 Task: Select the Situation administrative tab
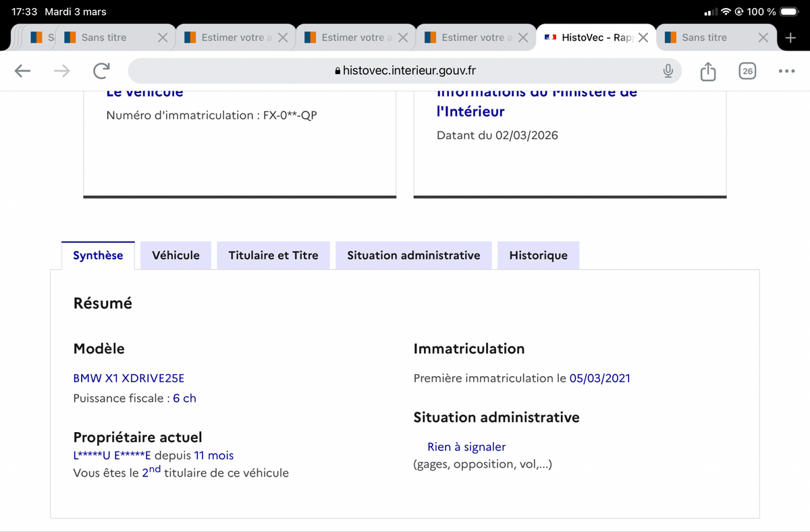coord(413,255)
